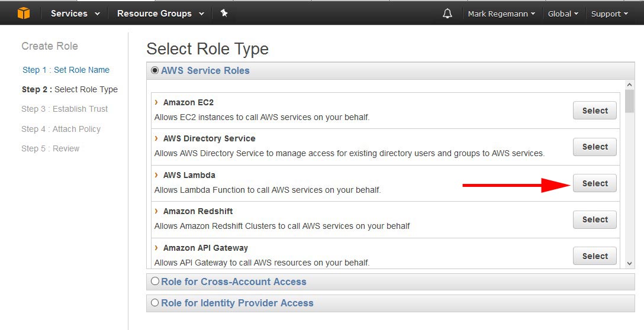The image size is (644, 330).
Task: Click scrollbar down arrow in role list
Action: (x=629, y=264)
